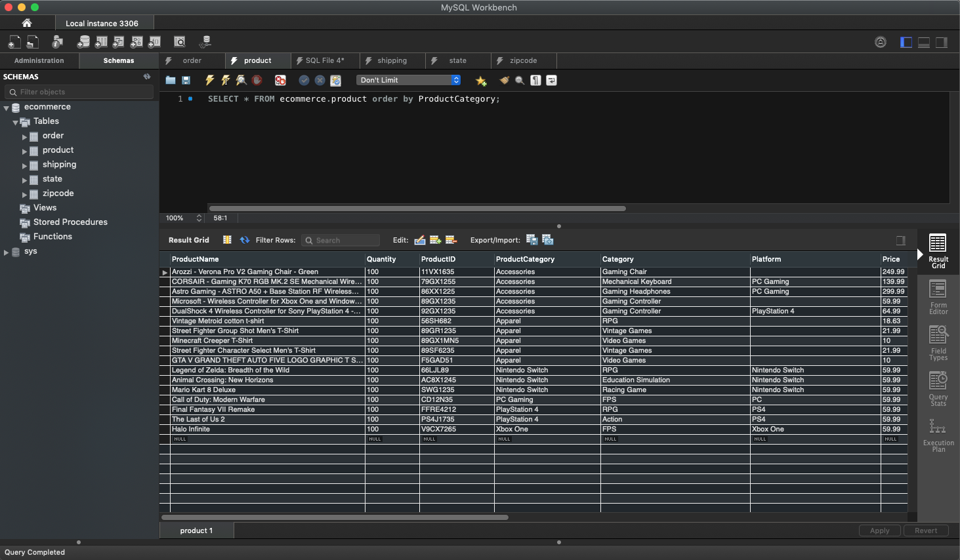Open find panel magnifier in editor toolbar
960x560 pixels.
click(x=520, y=80)
